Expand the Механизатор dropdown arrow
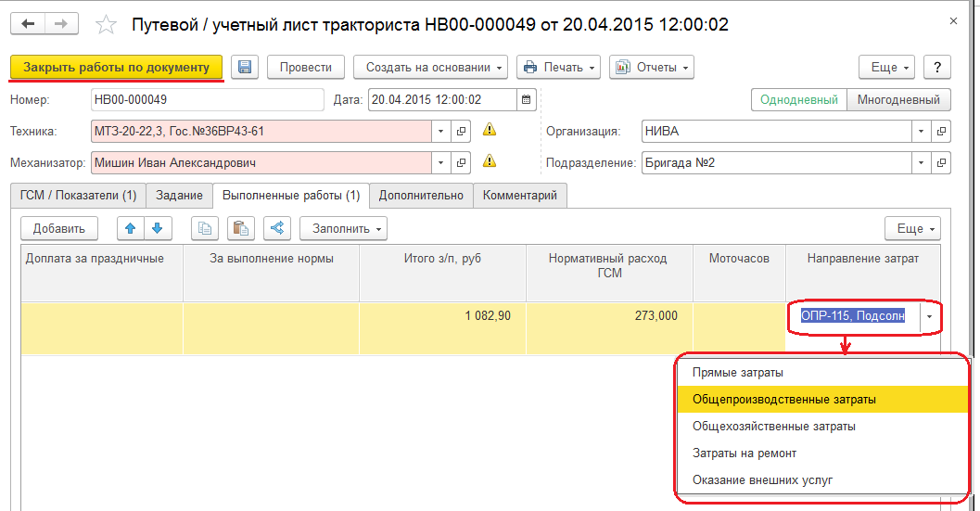 pyautogui.click(x=440, y=162)
